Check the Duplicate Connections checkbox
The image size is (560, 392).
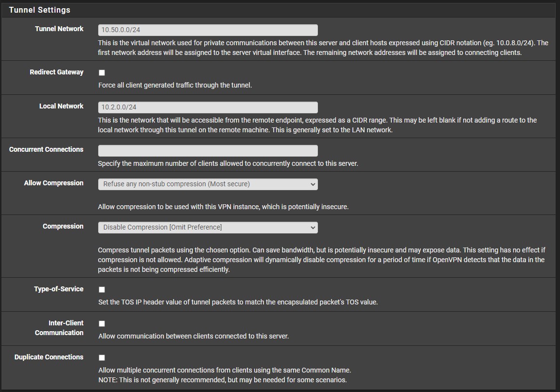[102, 358]
